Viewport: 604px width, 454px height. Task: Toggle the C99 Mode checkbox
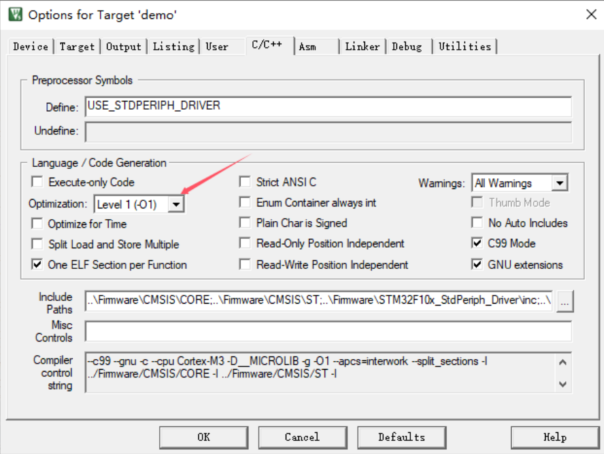477,244
